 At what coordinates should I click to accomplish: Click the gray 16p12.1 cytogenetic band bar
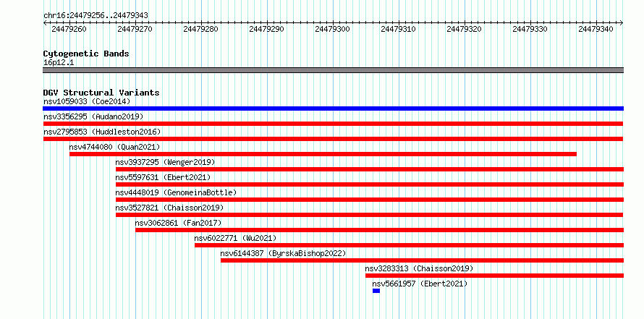333,70
